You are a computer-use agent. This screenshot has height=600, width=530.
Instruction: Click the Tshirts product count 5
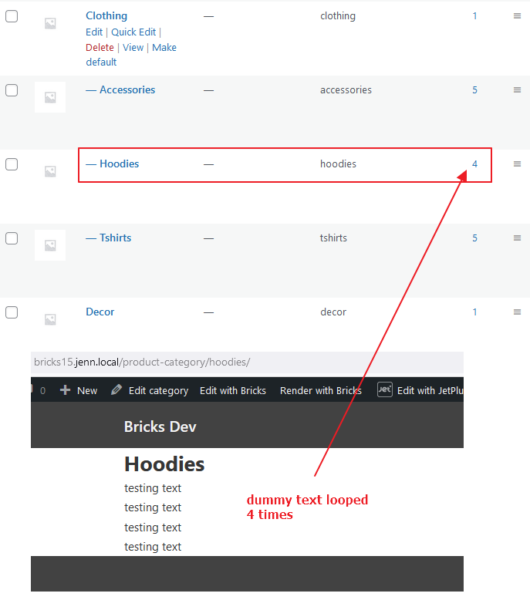[x=475, y=238]
